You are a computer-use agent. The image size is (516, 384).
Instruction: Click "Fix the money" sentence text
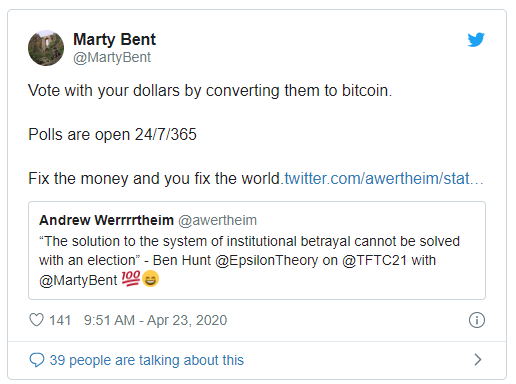click(154, 178)
